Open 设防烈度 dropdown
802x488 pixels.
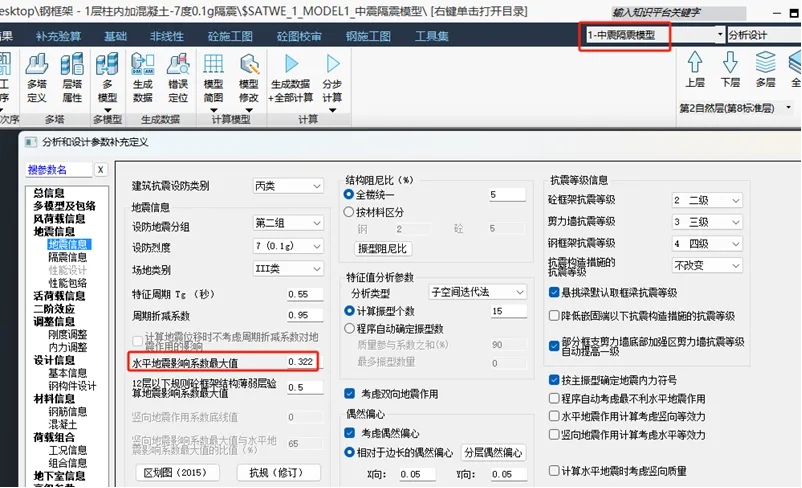click(288, 246)
